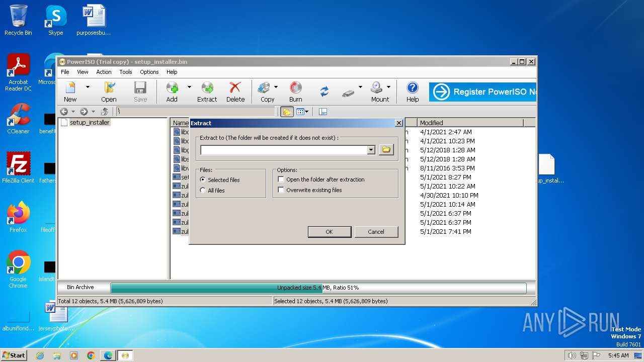Close the Extract dialog
This screenshot has width=644, height=362.
tap(398, 123)
